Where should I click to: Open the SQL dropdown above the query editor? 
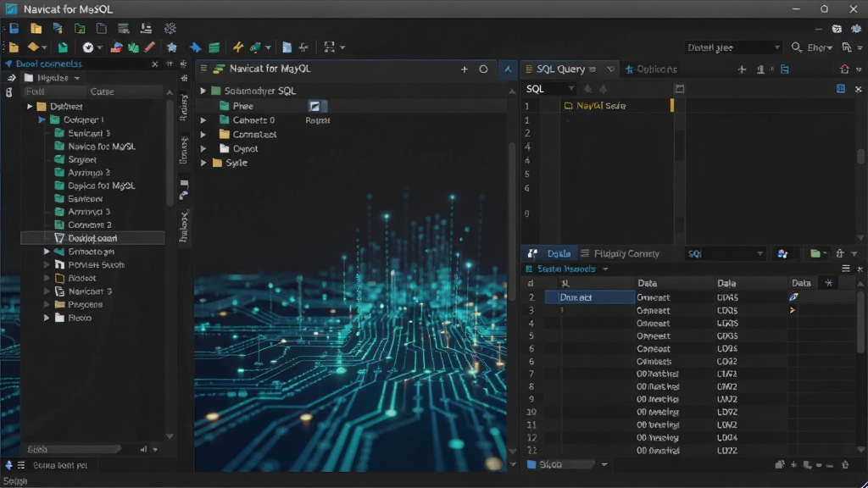click(x=549, y=88)
